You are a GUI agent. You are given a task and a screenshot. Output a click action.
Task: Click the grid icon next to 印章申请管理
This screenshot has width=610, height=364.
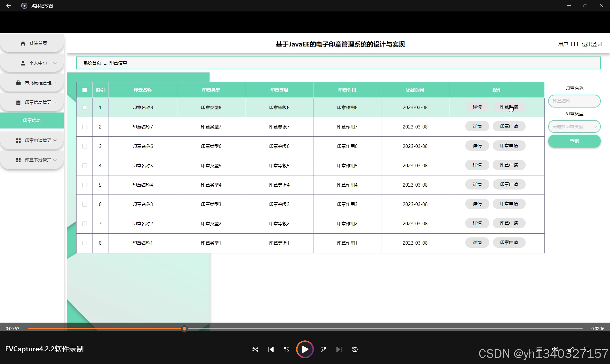tap(18, 140)
